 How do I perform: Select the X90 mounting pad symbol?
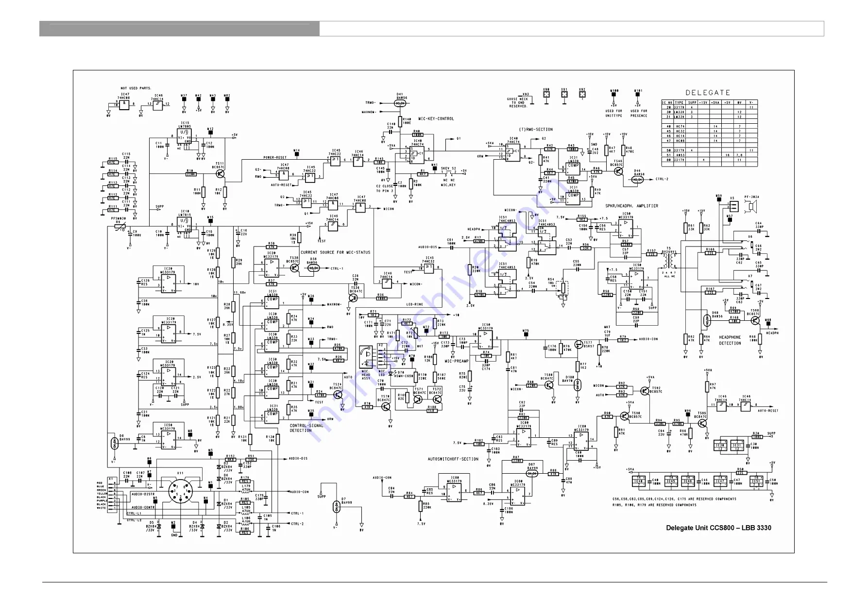tap(546, 95)
